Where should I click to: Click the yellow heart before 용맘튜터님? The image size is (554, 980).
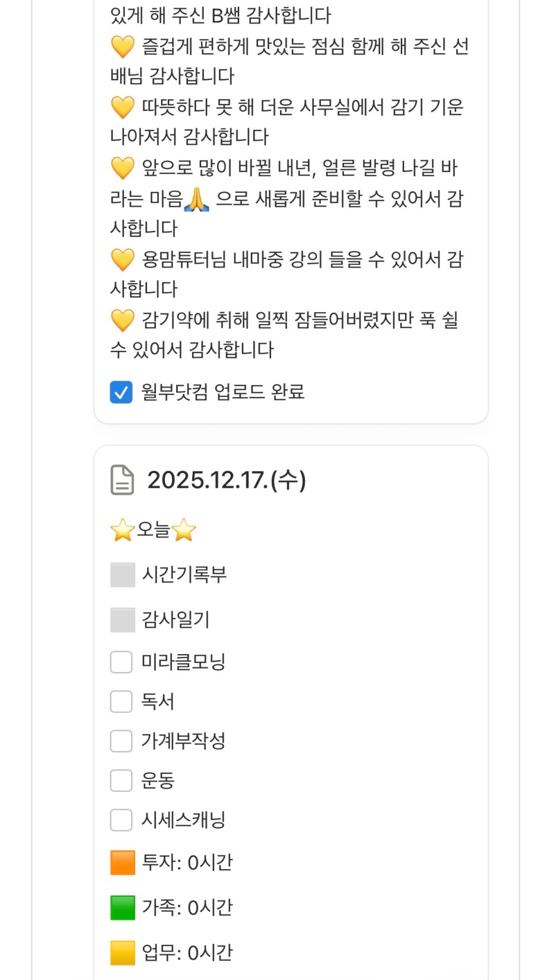click(x=123, y=259)
